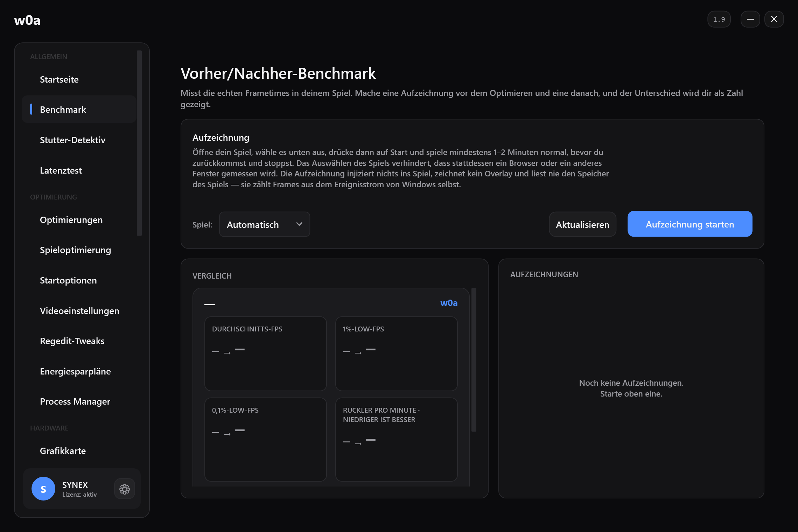Screen dimensions: 798x532
Task: Click the w0a logo in the title bar
Action: 27,20
